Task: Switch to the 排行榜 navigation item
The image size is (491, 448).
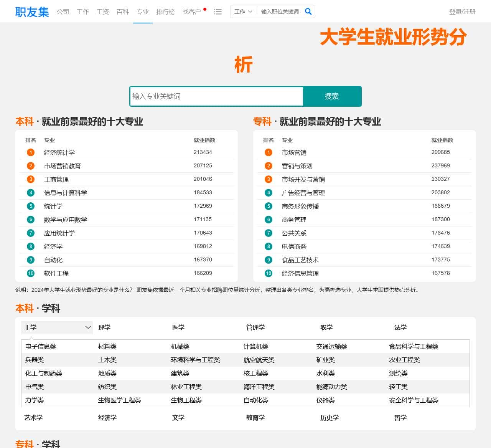Action: tap(166, 12)
